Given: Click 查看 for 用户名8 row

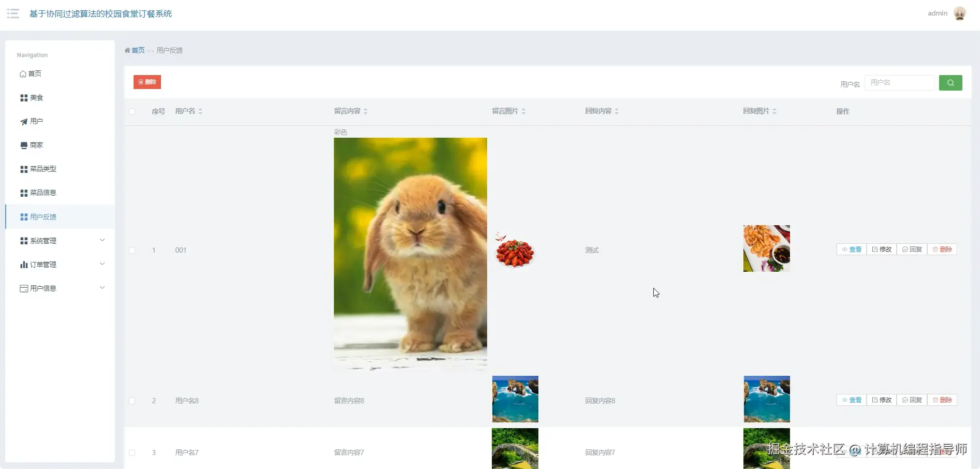Looking at the screenshot, I should (851, 400).
